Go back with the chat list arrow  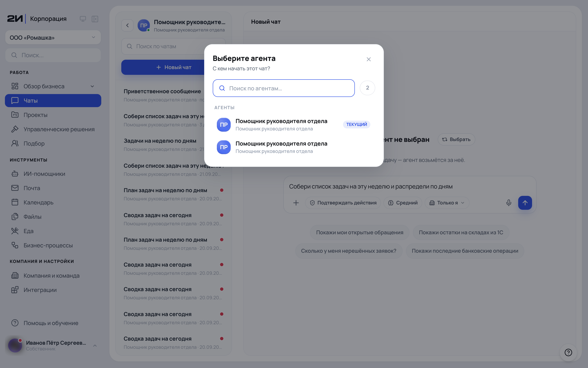pos(127,25)
